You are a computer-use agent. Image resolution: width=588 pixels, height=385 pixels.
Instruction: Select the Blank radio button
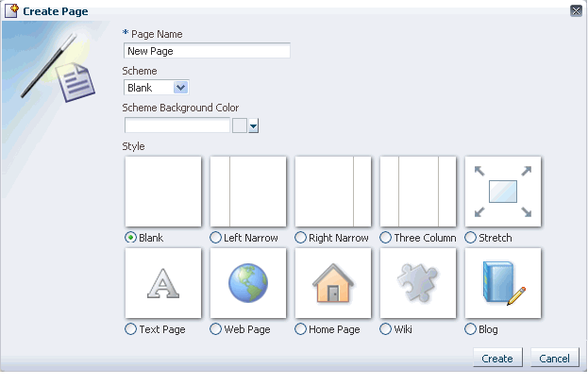[130, 238]
